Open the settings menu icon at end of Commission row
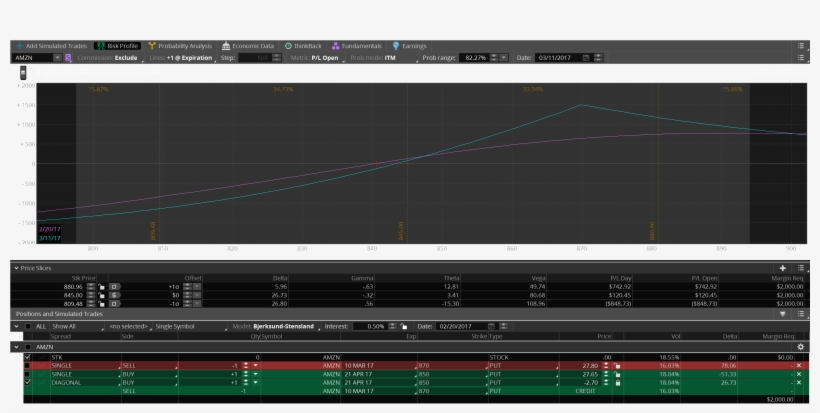 point(800,58)
